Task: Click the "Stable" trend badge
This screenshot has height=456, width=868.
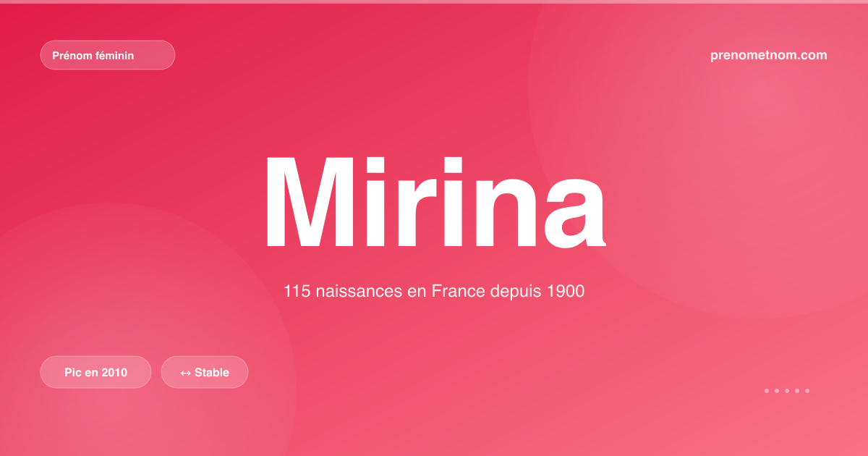Action: (205, 372)
